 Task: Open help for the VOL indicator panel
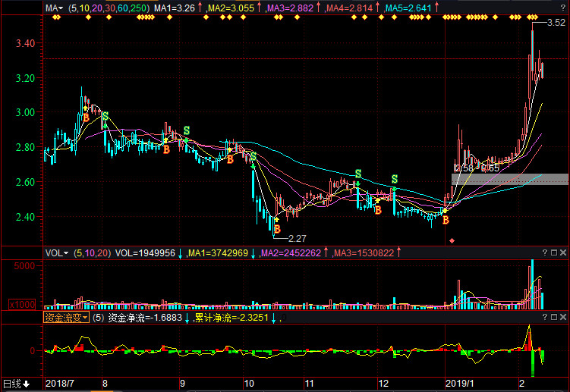[x=545, y=252]
